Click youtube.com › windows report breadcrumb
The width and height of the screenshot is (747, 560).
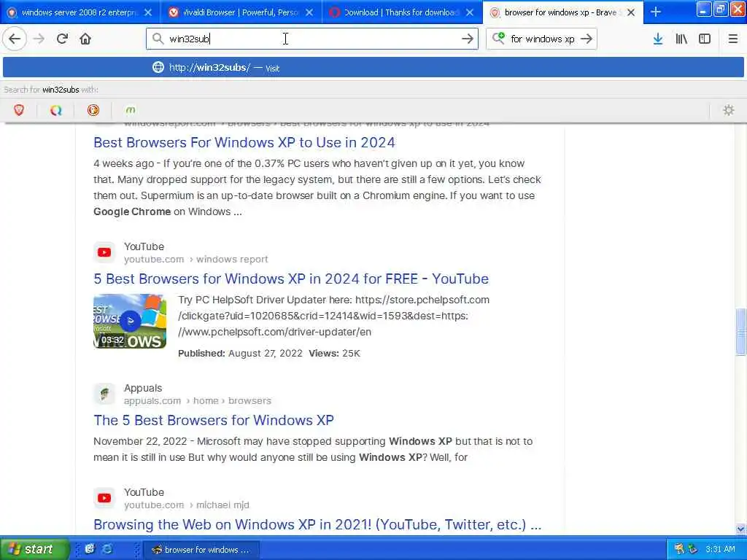tap(196, 259)
